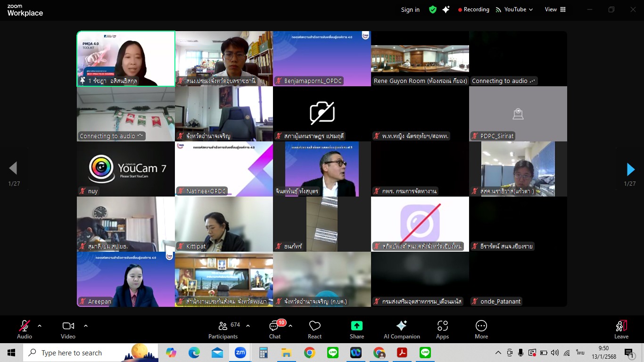Unmute microphone with the Audio button

click(x=25, y=329)
